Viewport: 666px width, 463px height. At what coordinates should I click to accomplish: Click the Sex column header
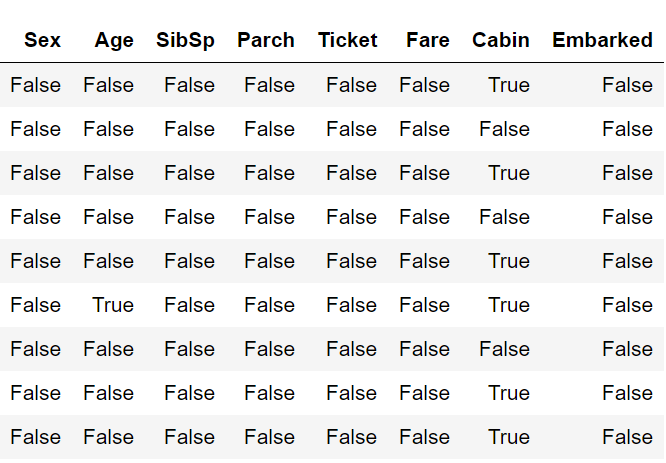pos(42,41)
